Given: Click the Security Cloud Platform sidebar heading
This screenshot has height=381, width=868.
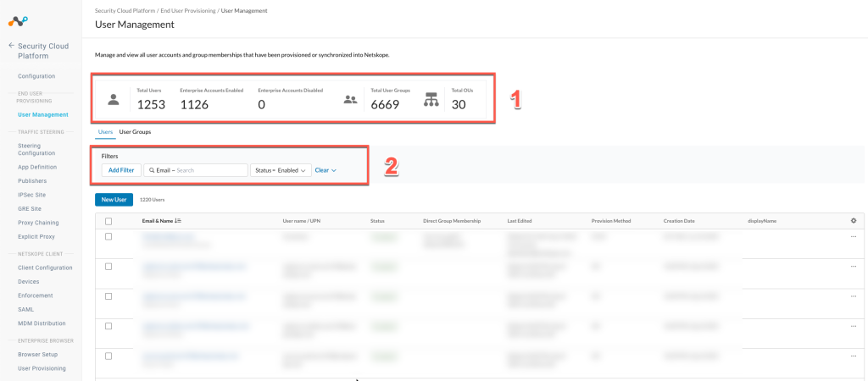Looking at the screenshot, I should (x=43, y=51).
